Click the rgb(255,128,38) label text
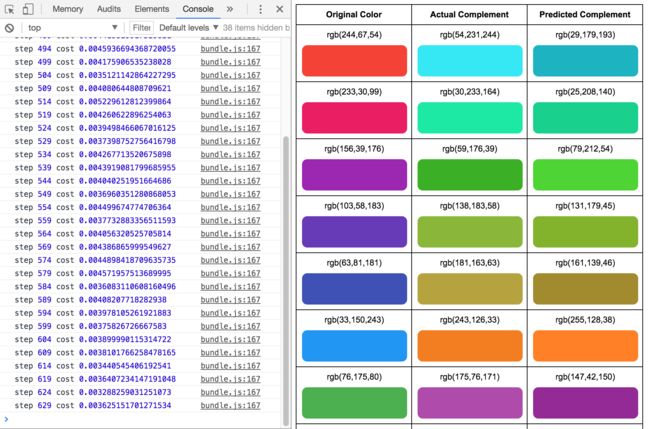Viewport: 650px width, 429px height. coord(585,320)
